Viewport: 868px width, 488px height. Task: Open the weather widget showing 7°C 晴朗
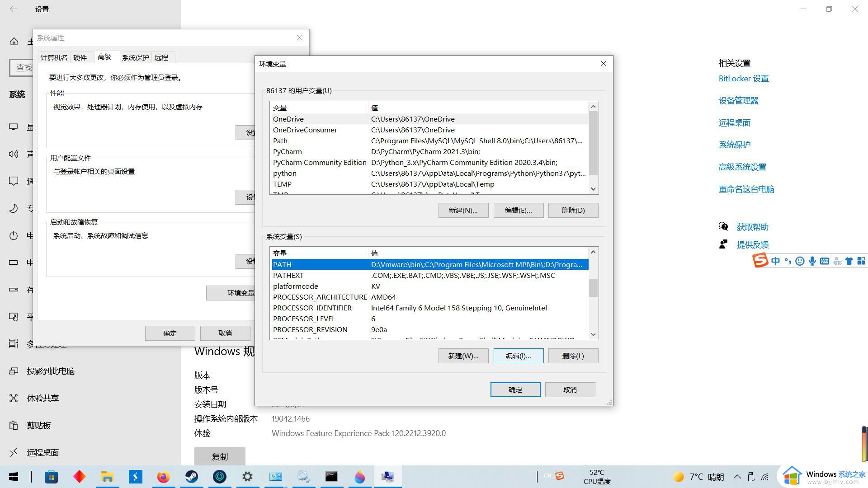pyautogui.click(x=698, y=477)
